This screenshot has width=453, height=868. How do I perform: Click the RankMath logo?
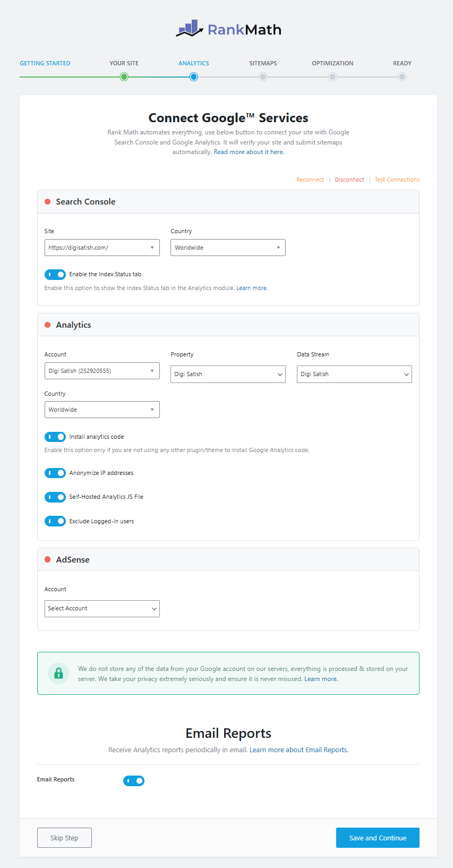(x=228, y=29)
